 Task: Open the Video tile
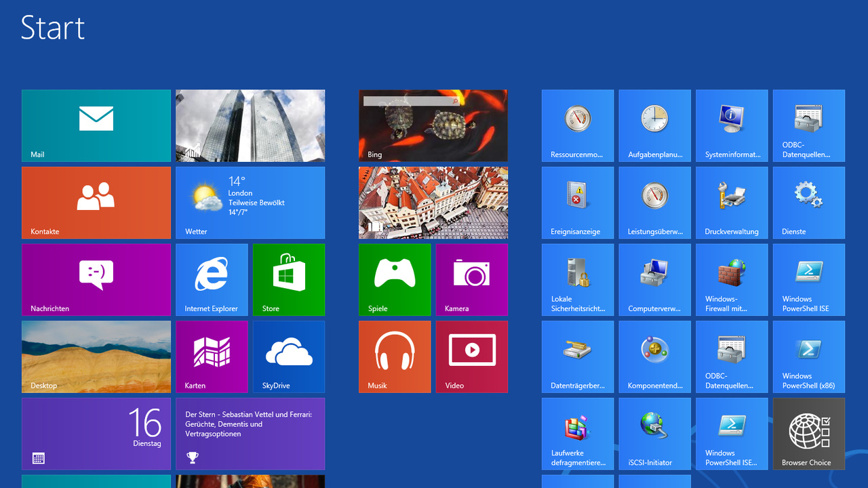click(x=472, y=357)
